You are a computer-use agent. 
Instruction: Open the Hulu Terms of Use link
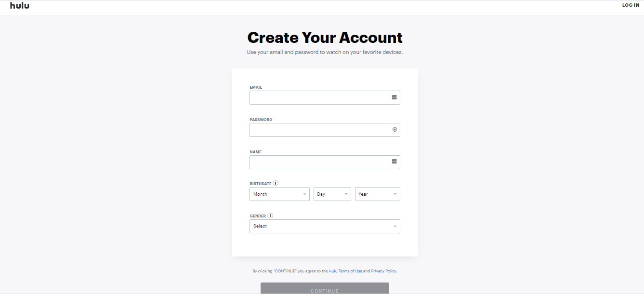click(x=345, y=271)
